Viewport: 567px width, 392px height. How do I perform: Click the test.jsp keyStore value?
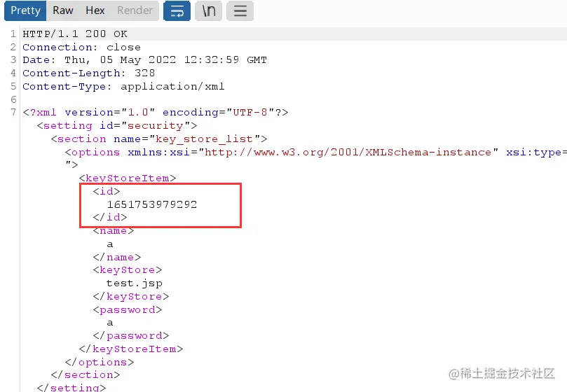pos(134,283)
